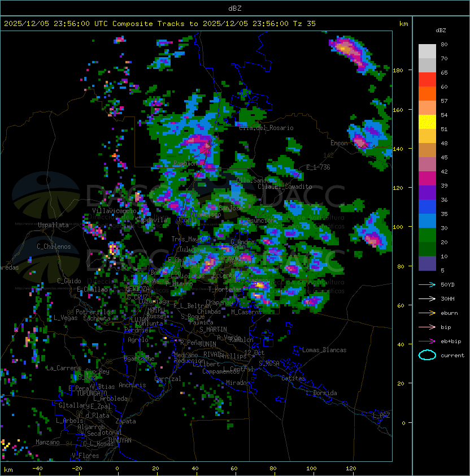Select the pink bip arrow legend symbol

427,327
